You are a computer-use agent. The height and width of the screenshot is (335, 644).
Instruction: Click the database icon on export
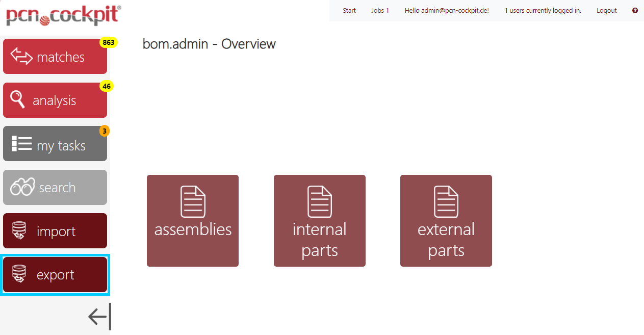19,274
